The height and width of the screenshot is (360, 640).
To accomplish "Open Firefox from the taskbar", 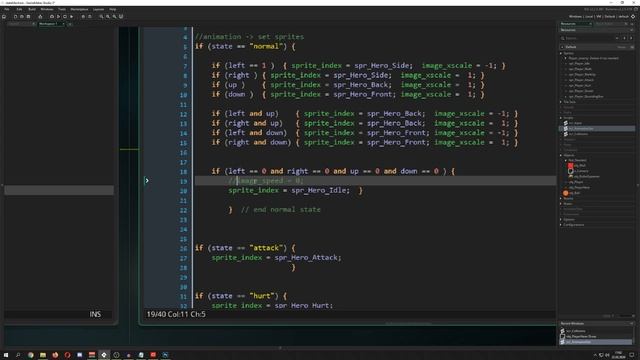I will pos(55,355).
